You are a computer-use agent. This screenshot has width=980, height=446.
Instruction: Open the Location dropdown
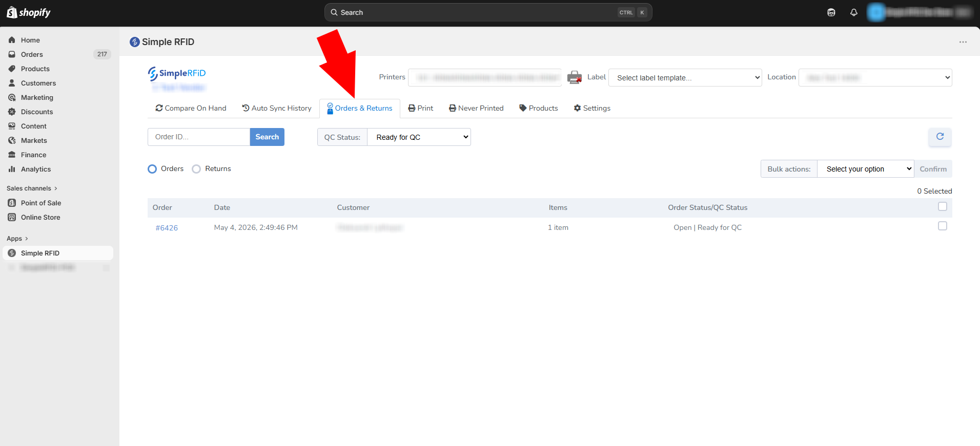coord(875,77)
